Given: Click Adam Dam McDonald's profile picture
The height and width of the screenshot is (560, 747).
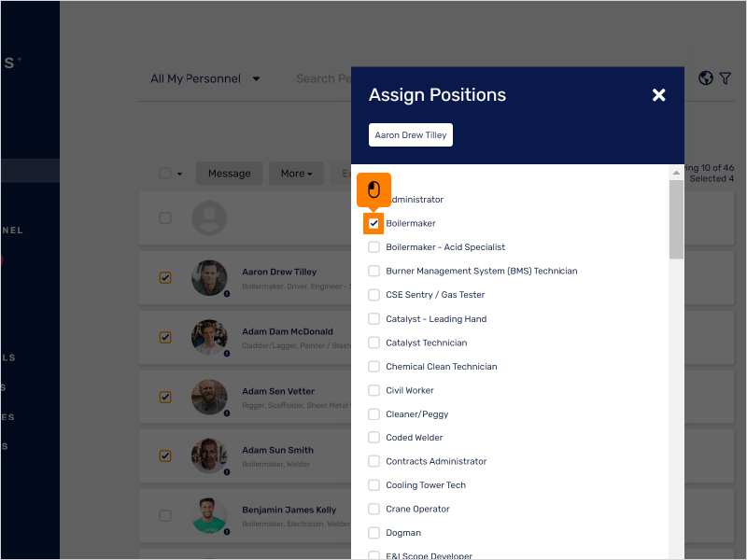Looking at the screenshot, I should (209, 337).
